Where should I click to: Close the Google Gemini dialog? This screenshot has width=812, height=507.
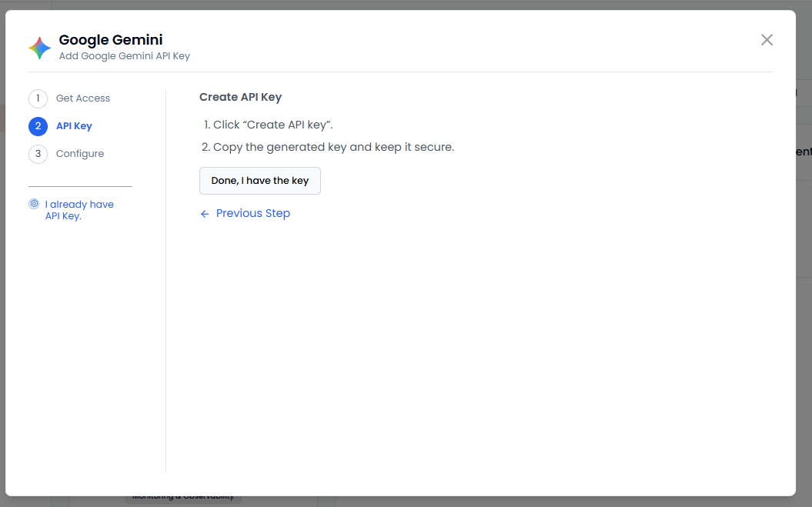767,40
